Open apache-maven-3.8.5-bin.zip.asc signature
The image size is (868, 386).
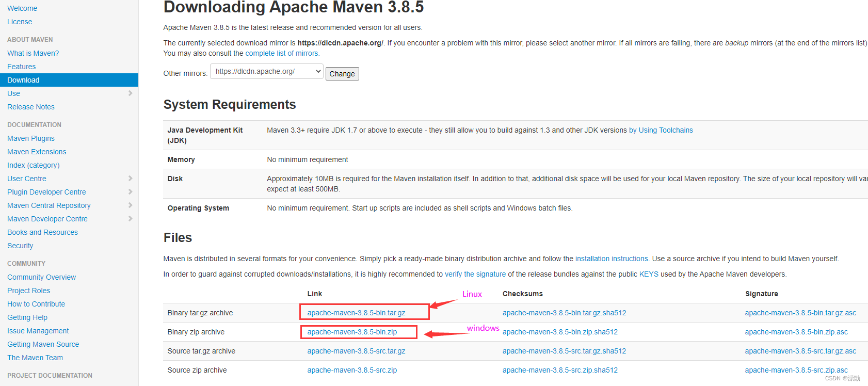[x=796, y=332]
